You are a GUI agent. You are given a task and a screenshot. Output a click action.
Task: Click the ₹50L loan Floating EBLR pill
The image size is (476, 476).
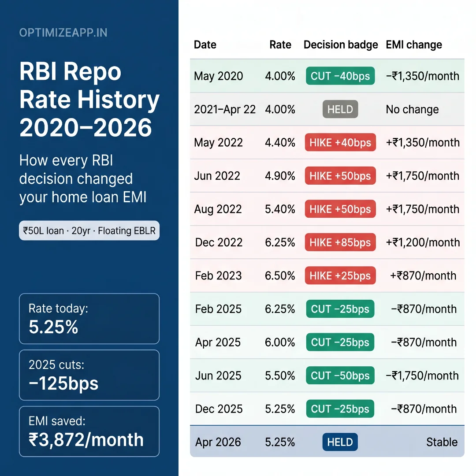coord(89,231)
